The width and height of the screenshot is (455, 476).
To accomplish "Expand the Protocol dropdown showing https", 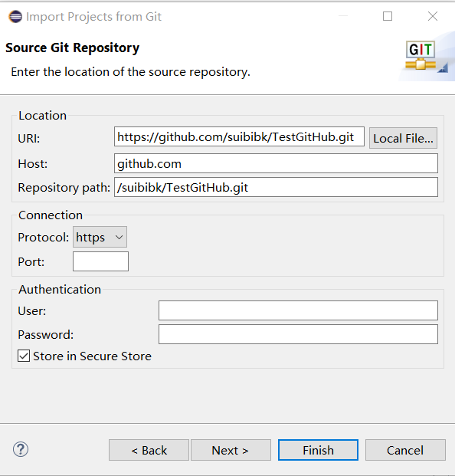I will pyautogui.click(x=100, y=237).
